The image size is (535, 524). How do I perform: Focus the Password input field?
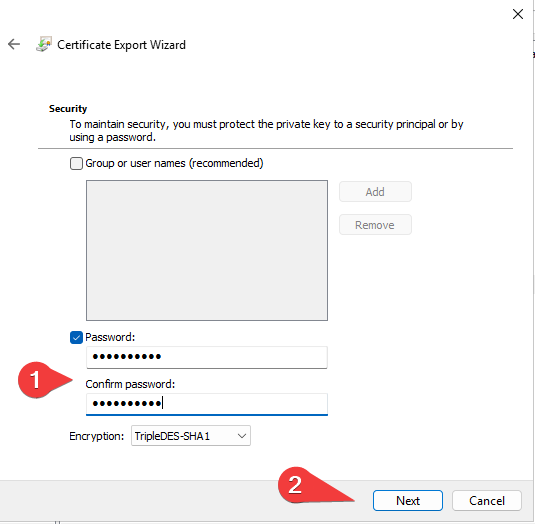[207, 357]
